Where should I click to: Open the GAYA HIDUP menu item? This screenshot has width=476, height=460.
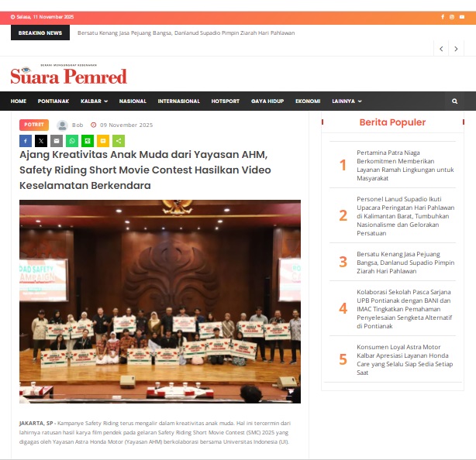coord(267,101)
